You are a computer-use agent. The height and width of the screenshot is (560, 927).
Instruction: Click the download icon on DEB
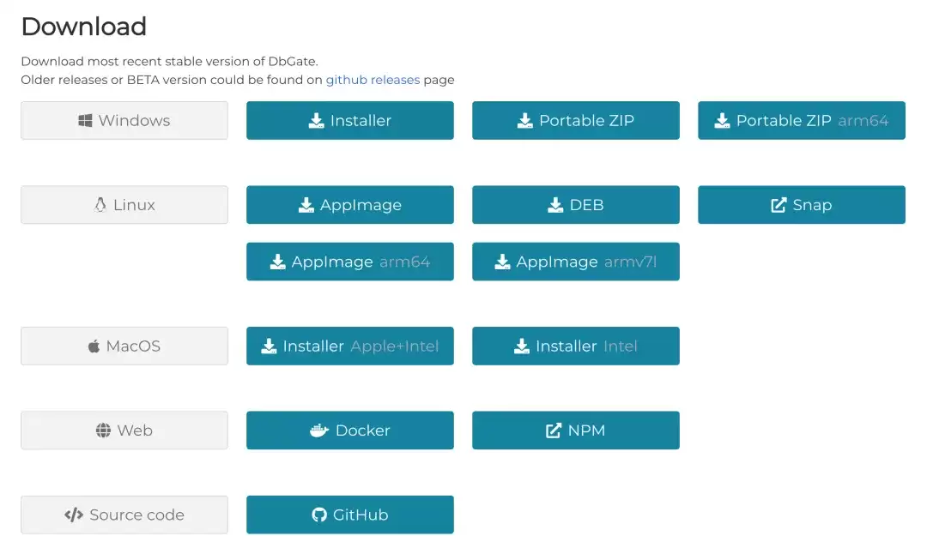coord(555,205)
